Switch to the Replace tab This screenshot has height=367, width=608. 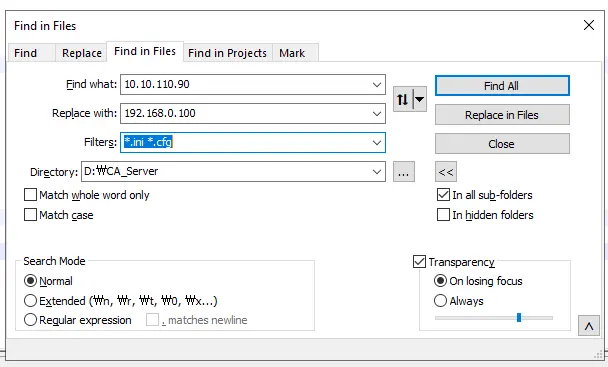(82, 53)
